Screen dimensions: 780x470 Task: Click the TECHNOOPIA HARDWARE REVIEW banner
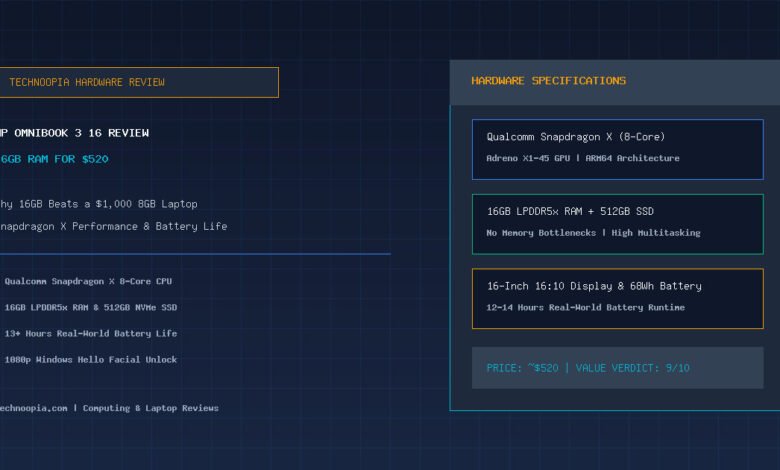[x=139, y=83]
